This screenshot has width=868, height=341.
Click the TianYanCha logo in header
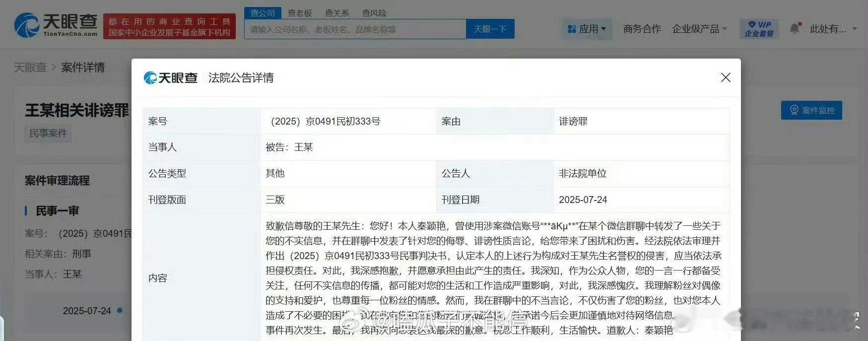click(56, 25)
